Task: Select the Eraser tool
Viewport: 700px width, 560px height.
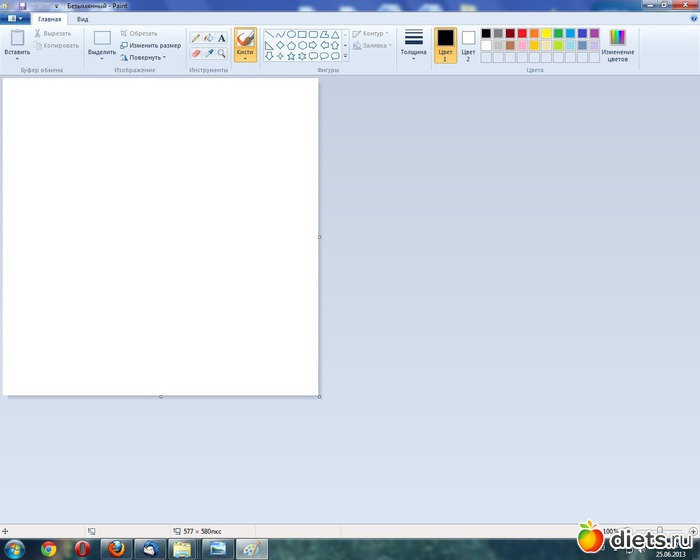Action: point(196,53)
